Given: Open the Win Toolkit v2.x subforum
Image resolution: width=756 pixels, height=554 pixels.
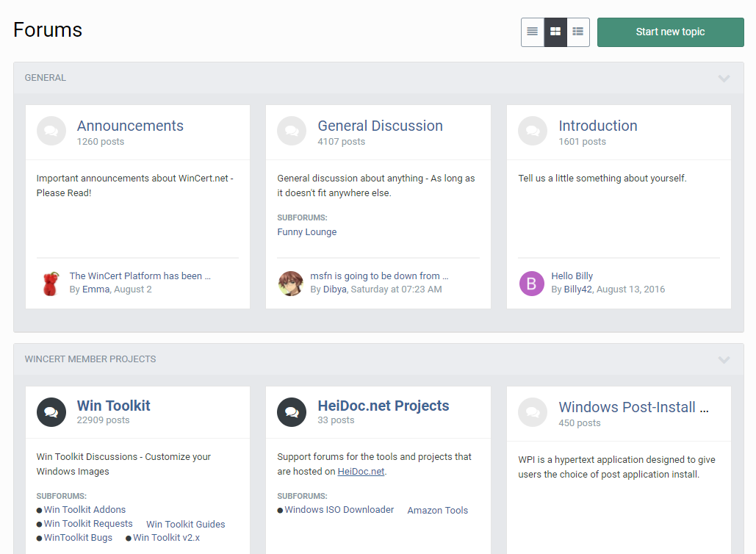Looking at the screenshot, I should (x=166, y=538).
